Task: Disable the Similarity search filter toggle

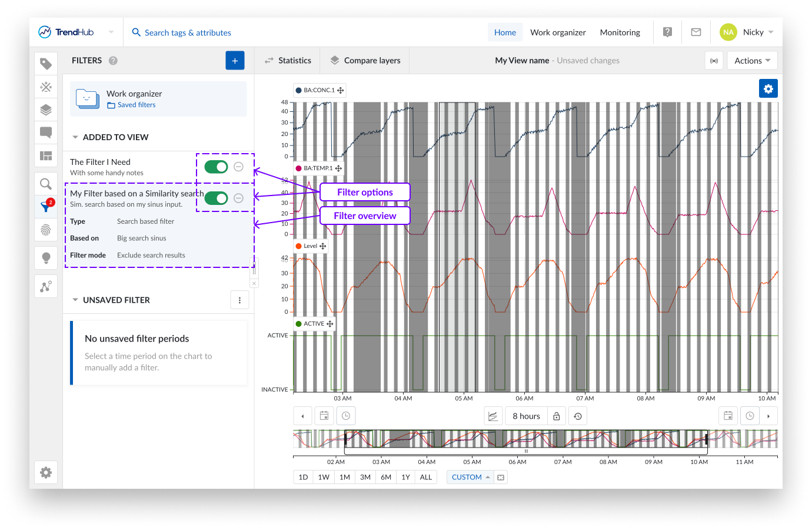Action: pos(216,198)
